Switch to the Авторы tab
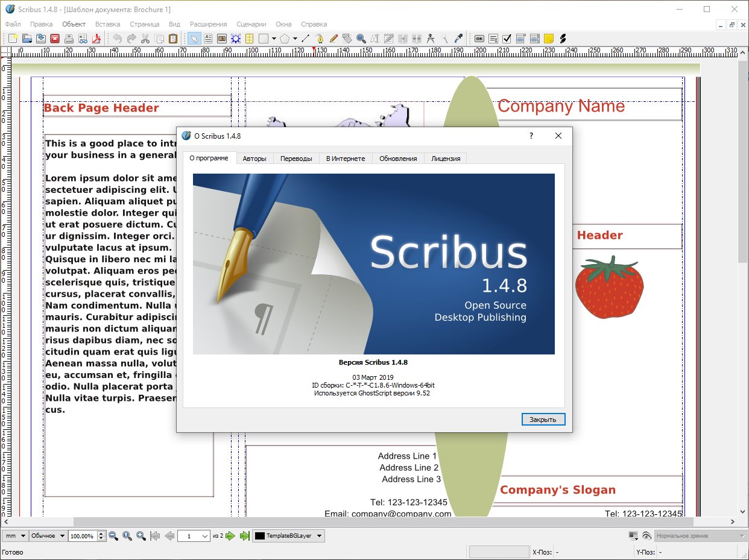The height and width of the screenshot is (560, 749). pos(254,159)
